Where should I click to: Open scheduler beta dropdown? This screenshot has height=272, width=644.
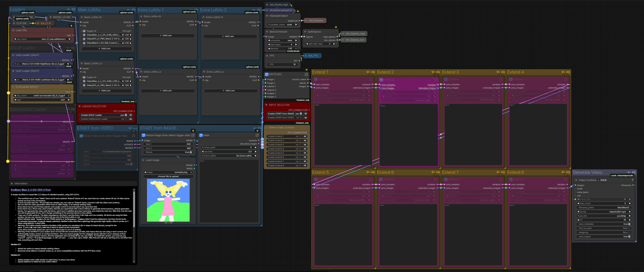[x=282, y=40]
